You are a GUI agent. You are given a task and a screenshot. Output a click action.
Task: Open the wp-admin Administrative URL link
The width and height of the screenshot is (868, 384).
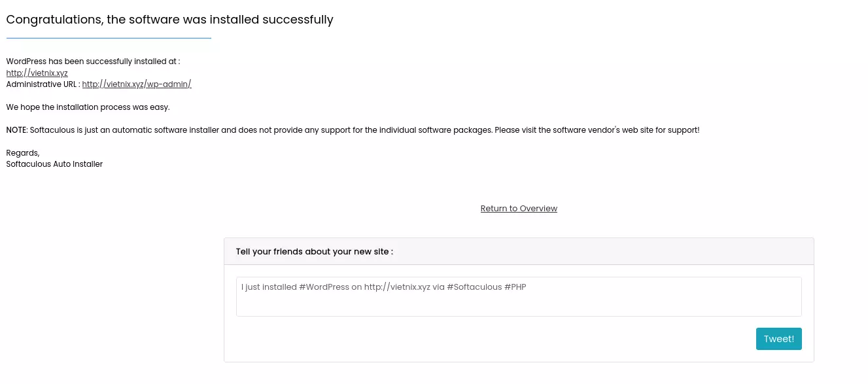[137, 84]
